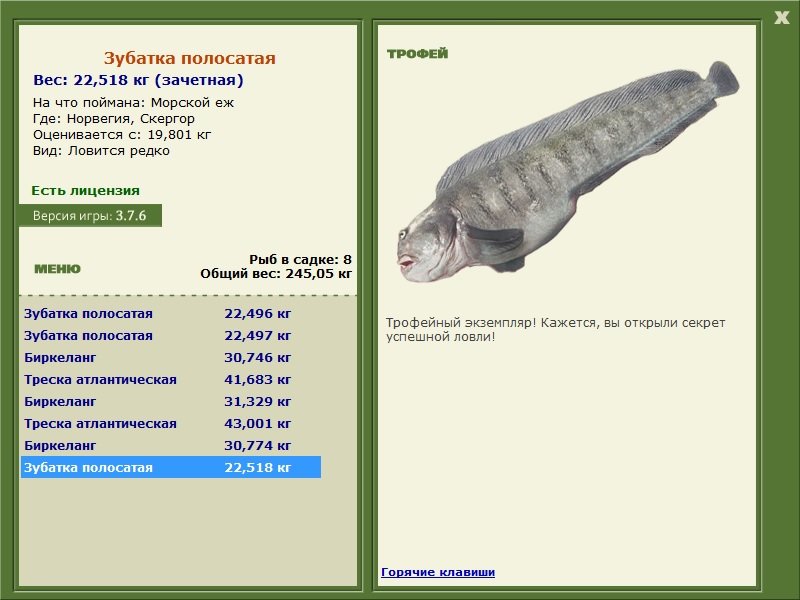Close the trophy window with X
Screen dimensions: 800x600
click(781, 18)
